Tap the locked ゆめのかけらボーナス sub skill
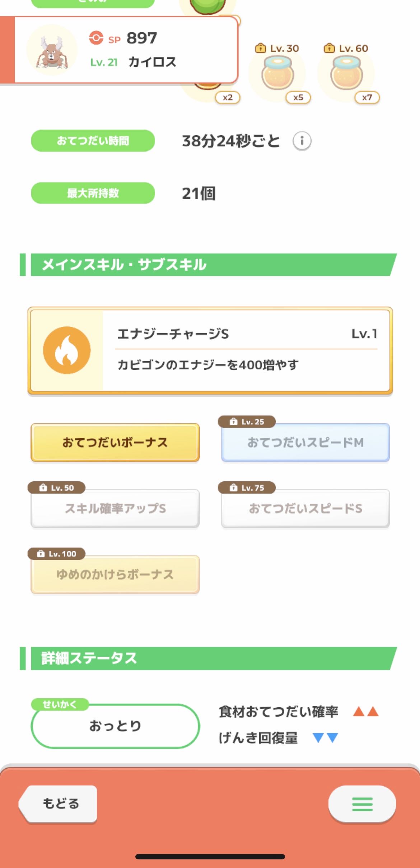 (x=115, y=575)
